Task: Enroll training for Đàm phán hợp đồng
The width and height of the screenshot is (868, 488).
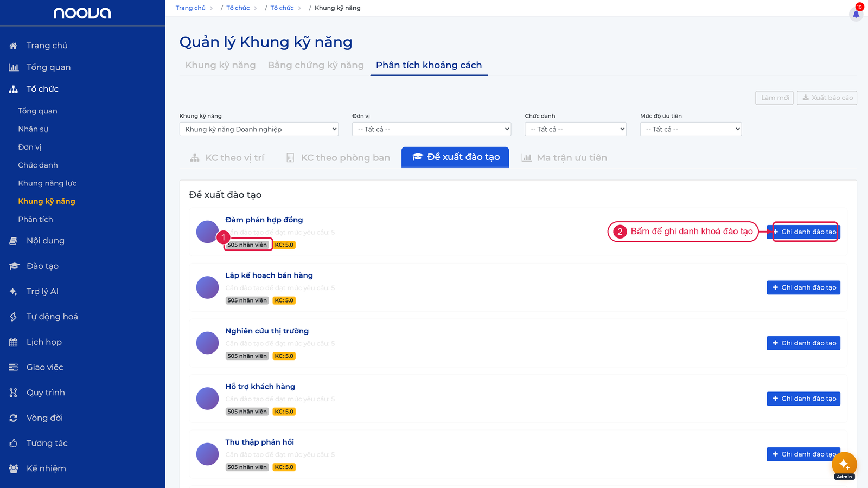Action: pyautogui.click(x=803, y=232)
